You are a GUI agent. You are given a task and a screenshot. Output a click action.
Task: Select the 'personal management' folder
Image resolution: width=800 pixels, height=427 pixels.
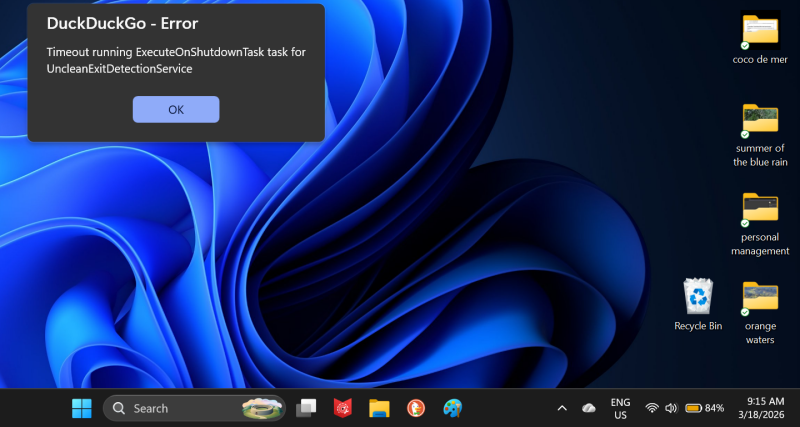tap(760, 209)
